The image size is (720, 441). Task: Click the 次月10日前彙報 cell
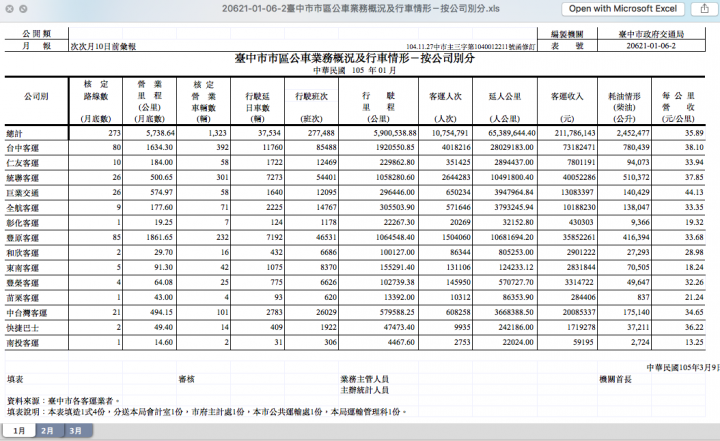coord(103,46)
